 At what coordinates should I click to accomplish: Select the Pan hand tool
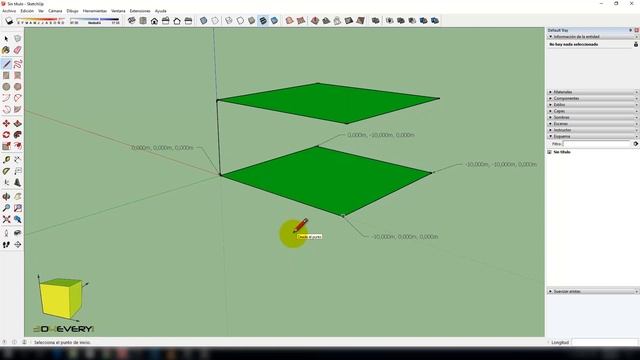click(x=18, y=197)
